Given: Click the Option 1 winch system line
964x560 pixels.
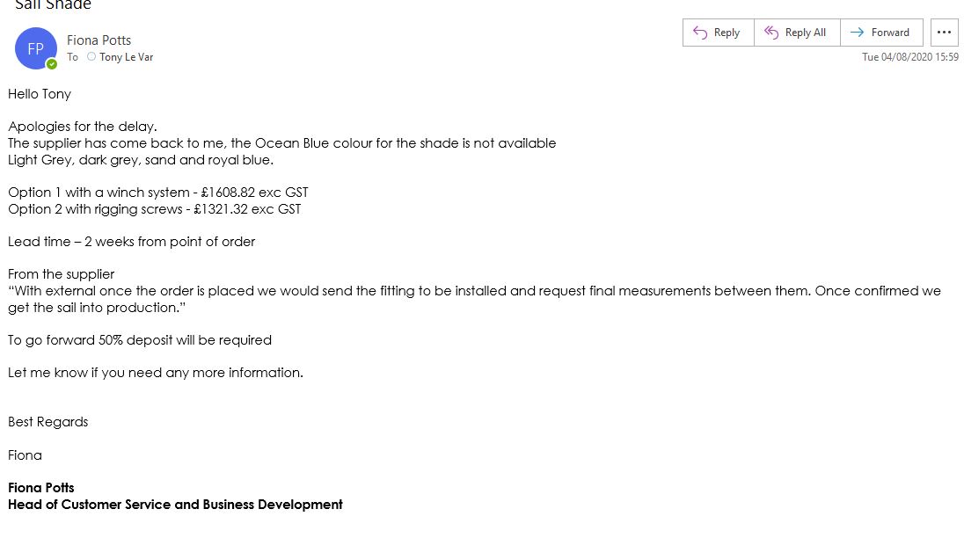Looking at the screenshot, I should (158, 193).
